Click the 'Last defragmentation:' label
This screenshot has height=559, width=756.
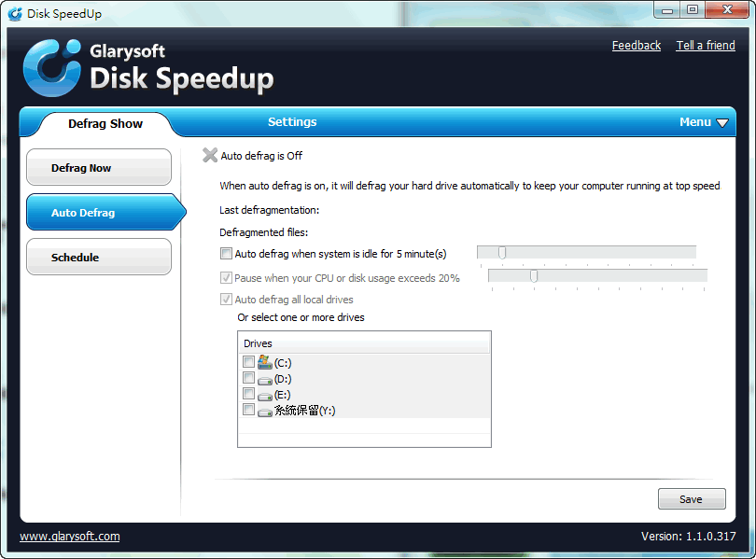[270, 210]
